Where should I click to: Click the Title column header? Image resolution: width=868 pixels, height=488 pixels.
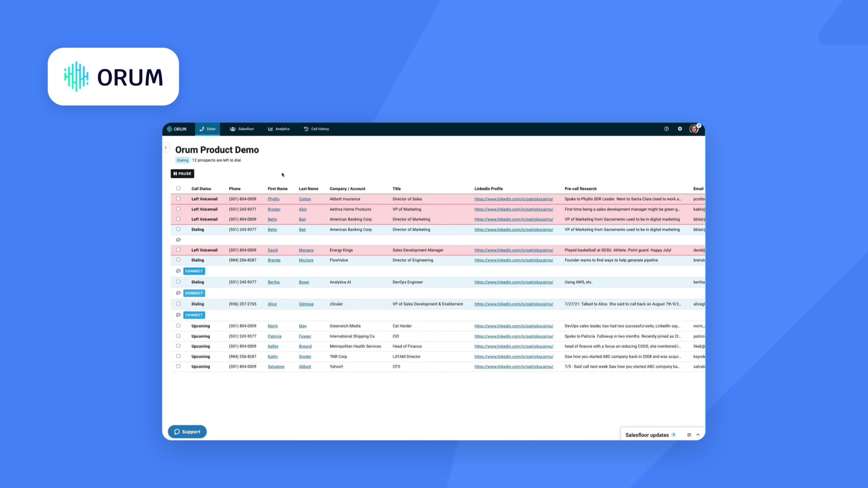tap(397, 189)
